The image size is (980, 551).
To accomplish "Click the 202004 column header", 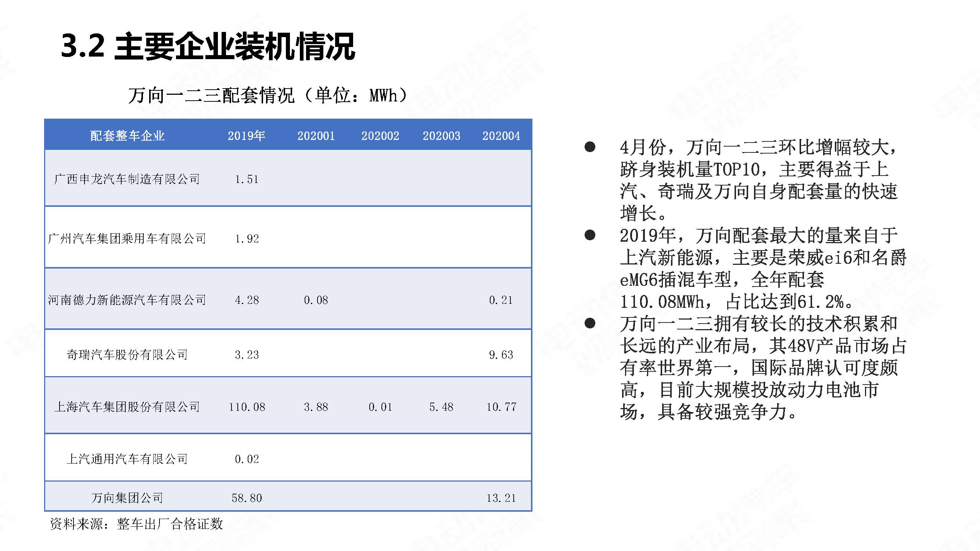I will (501, 136).
